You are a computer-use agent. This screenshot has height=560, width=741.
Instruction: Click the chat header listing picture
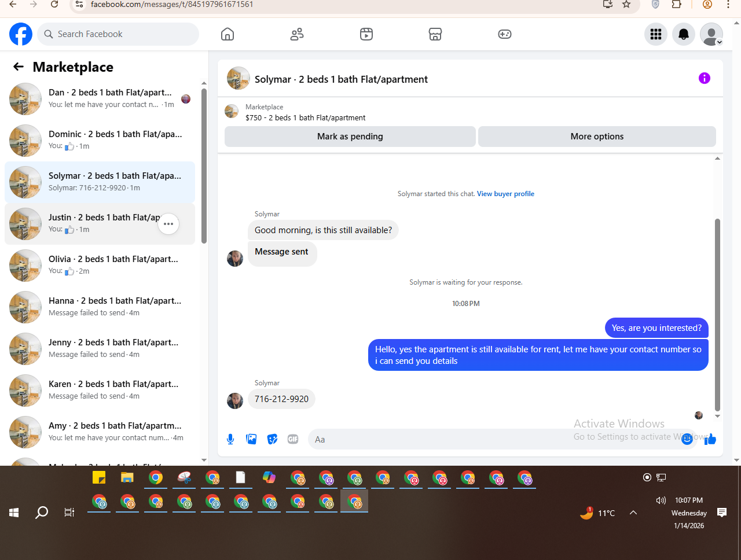tap(238, 78)
